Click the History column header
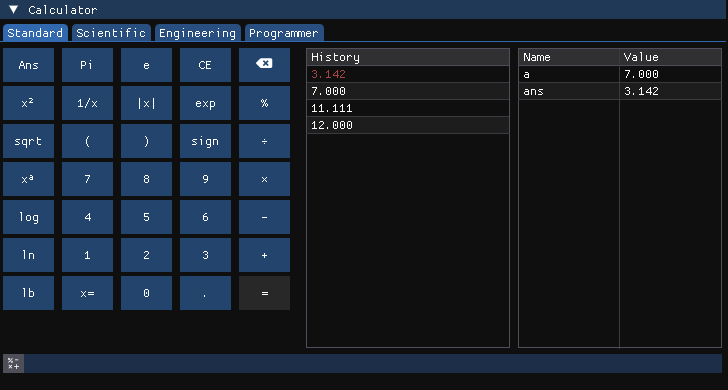The height and width of the screenshot is (390, 728). (408, 57)
